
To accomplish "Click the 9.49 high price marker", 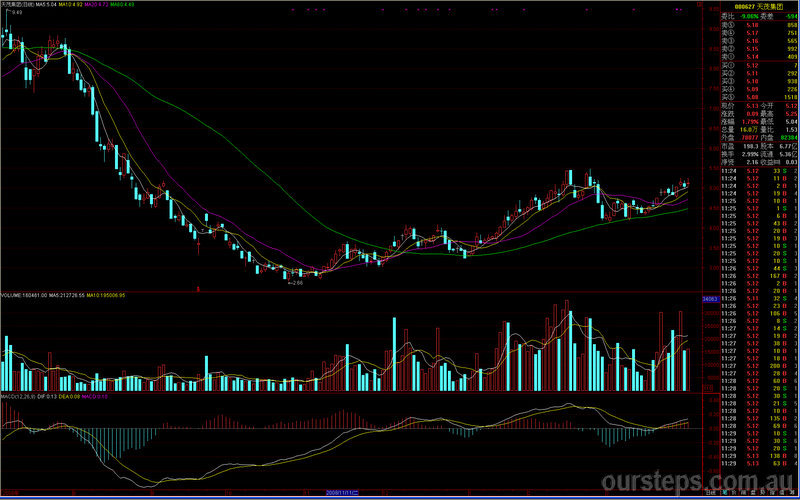I will click(17, 12).
